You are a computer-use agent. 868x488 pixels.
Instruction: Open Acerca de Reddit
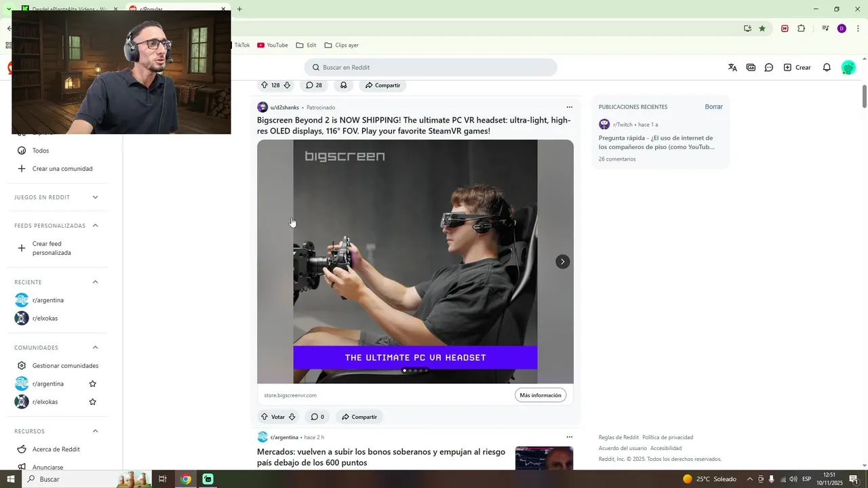[x=56, y=449]
